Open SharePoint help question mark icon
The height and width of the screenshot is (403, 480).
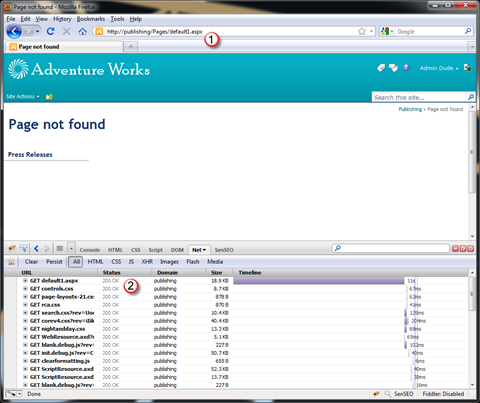[406, 68]
